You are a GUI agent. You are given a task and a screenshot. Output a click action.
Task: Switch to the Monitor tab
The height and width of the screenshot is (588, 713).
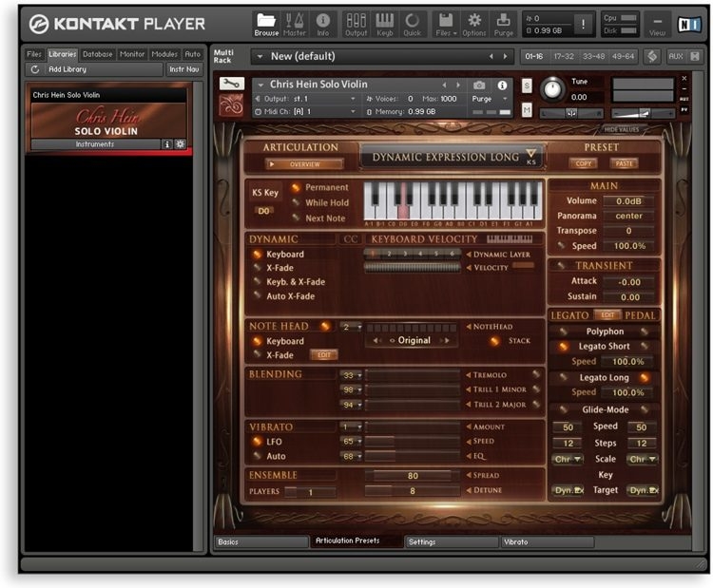(132, 54)
